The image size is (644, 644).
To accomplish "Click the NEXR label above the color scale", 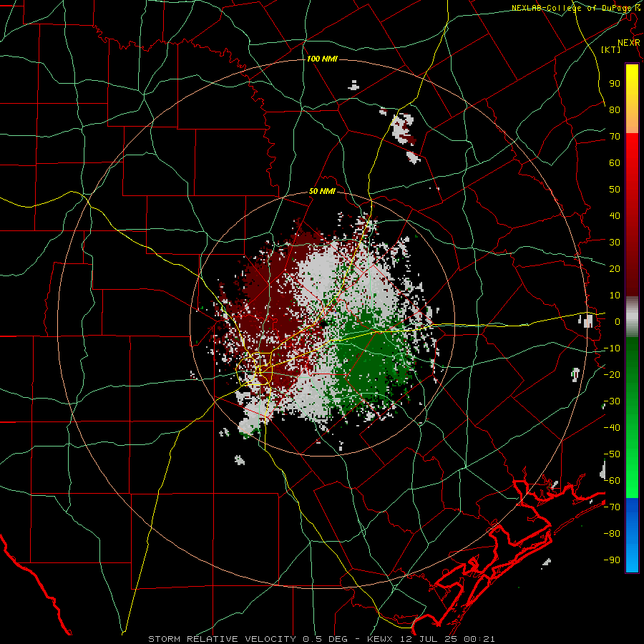I will click(x=628, y=43).
